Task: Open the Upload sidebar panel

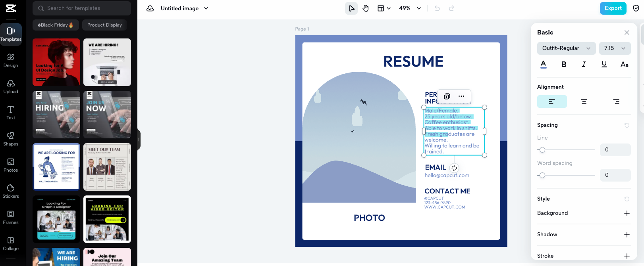Action: (x=11, y=86)
